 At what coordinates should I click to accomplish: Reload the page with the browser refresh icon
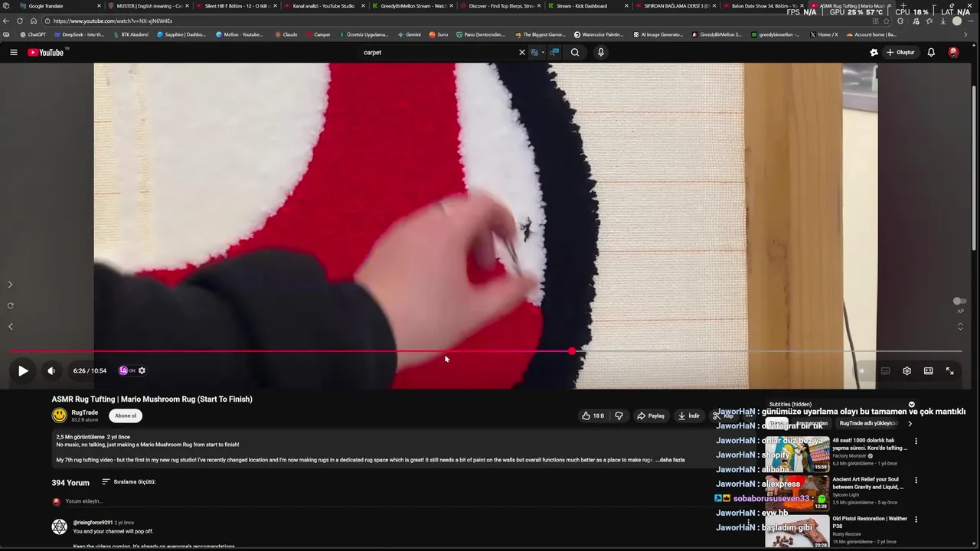pyautogui.click(x=20, y=21)
